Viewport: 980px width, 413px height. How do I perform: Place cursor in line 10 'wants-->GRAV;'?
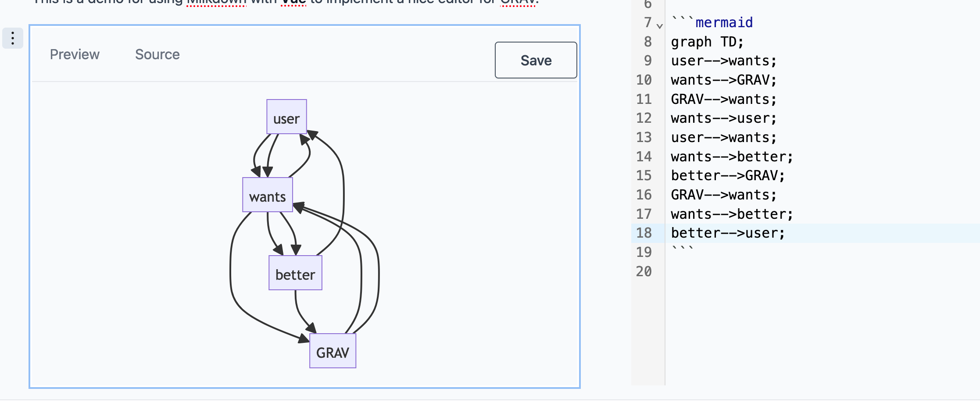(x=724, y=80)
